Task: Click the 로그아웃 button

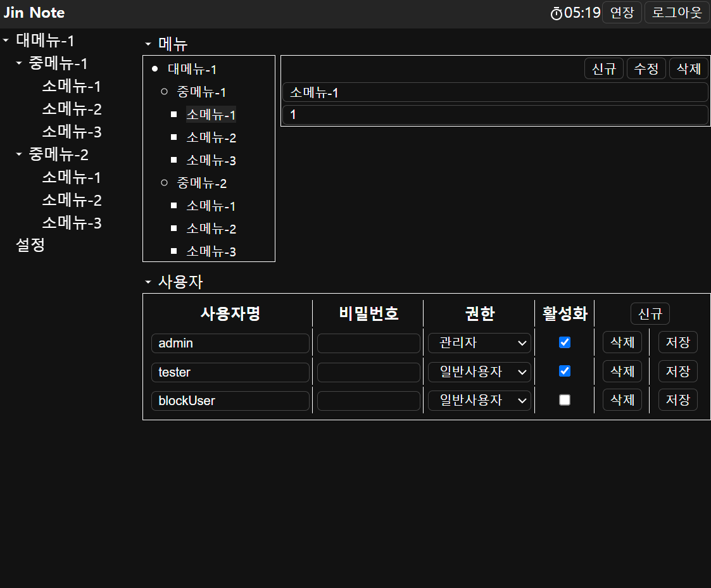Action: click(676, 12)
